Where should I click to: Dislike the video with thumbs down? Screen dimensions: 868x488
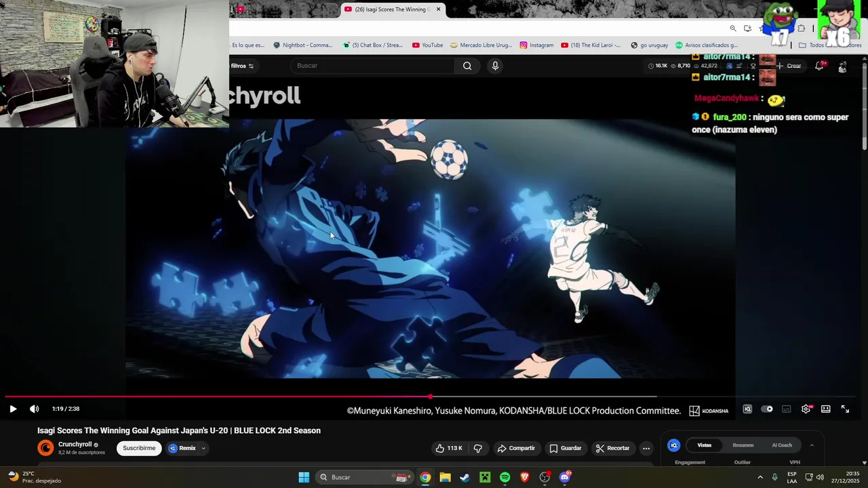click(x=478, y=448)
